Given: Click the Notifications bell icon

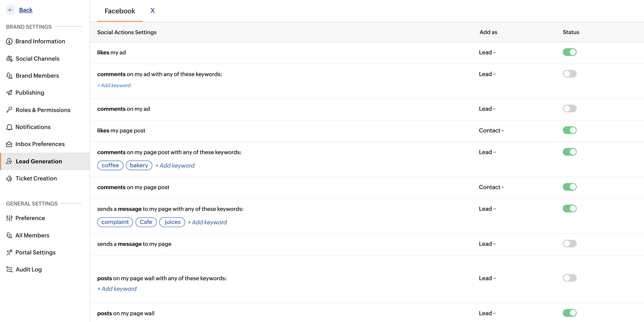Looking at the screenshot, I should (x=9, y=127).
